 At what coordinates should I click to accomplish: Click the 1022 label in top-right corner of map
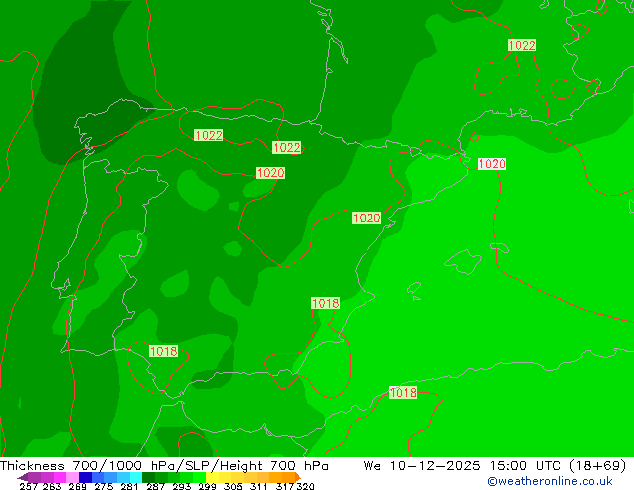(522, 45)
